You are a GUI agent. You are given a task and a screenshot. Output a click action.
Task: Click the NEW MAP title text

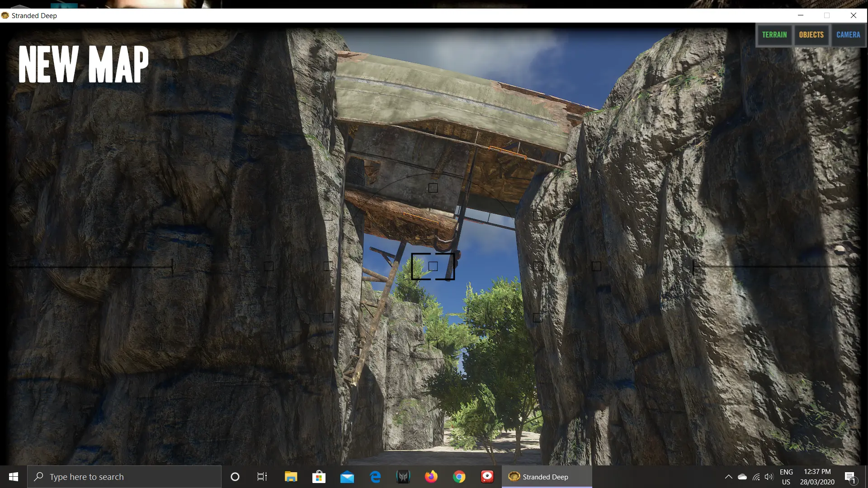click(x=84, y=64)
